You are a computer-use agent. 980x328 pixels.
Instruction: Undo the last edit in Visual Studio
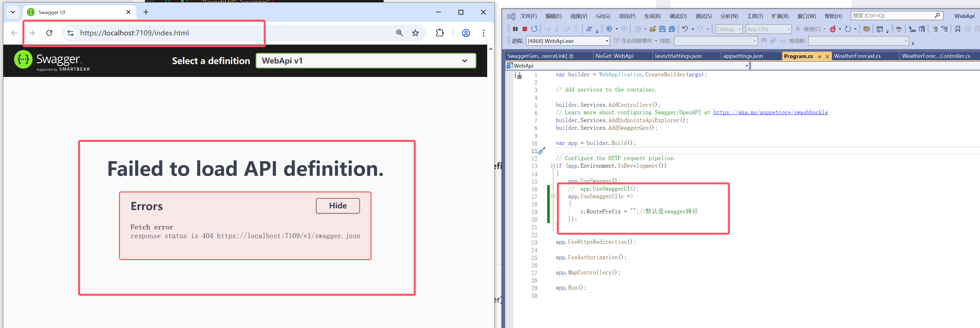point(685,29)
